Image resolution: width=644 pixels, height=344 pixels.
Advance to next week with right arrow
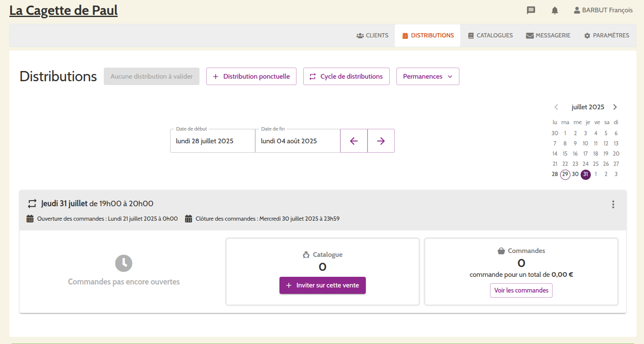[381, 141]
